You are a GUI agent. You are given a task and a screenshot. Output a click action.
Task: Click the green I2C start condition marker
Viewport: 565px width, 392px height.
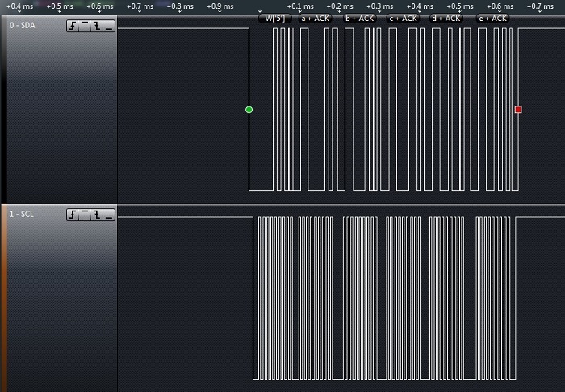coord(249,110)
